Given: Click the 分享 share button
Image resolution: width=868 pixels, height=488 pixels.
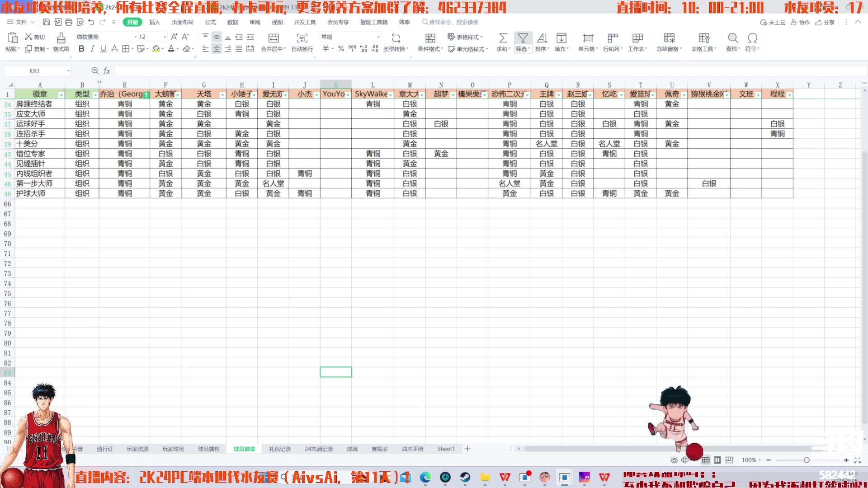Looking at the screenshot, I should coord(825,22).
